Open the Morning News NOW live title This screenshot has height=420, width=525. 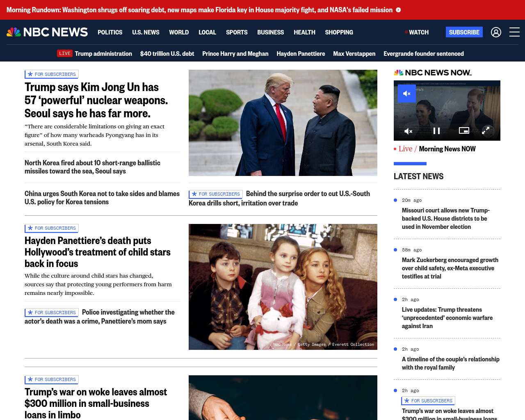click(447, 149)
